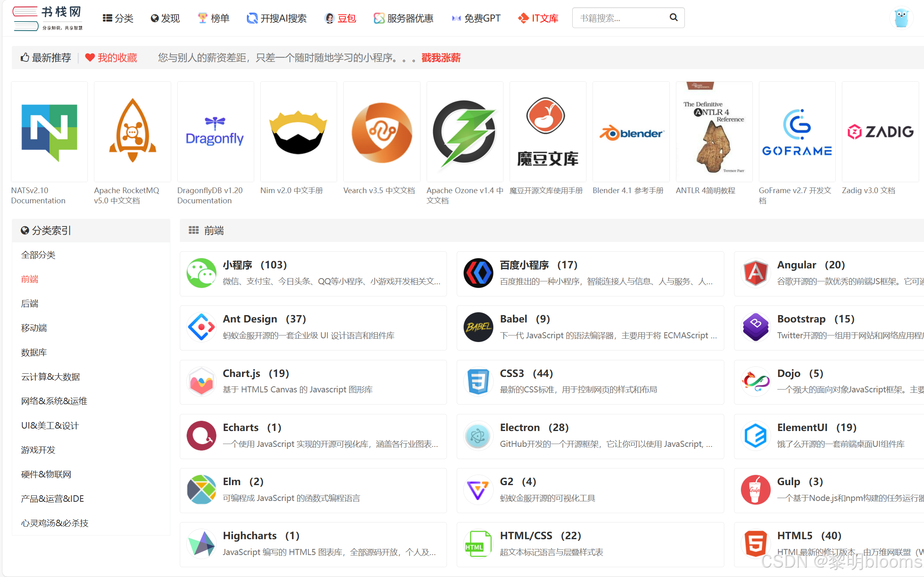Click the Gulp cup icon
Screen dimensions: 924x577
tap(756, 490)
